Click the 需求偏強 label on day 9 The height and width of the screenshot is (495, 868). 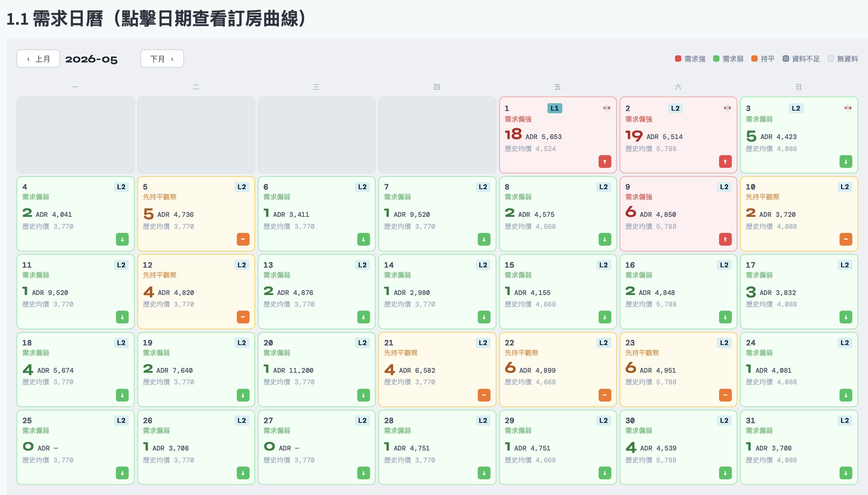(x=639, y=197)
